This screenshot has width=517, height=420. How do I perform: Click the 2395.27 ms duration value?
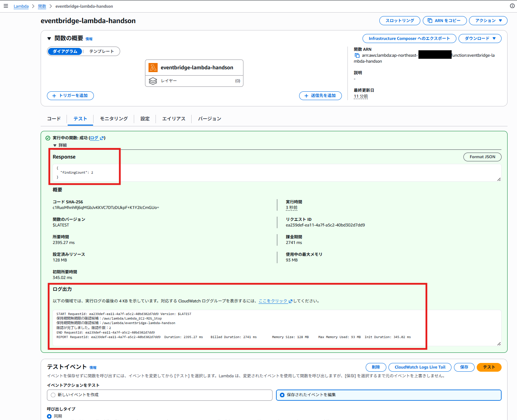(x=64, y=243)
